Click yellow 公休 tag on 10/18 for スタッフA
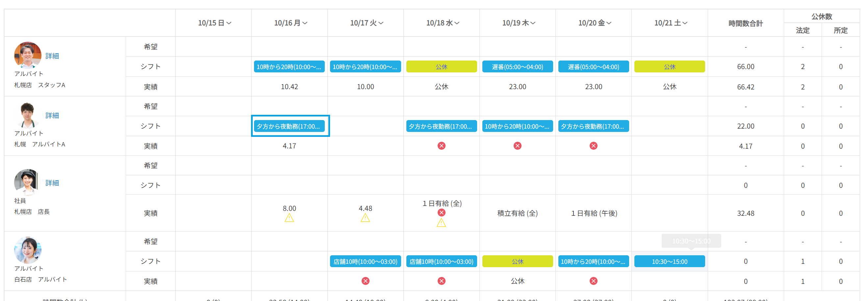Image resolution: width=868 pixels, height=301 pixels. pyautogui.click(x=441, y=67)
